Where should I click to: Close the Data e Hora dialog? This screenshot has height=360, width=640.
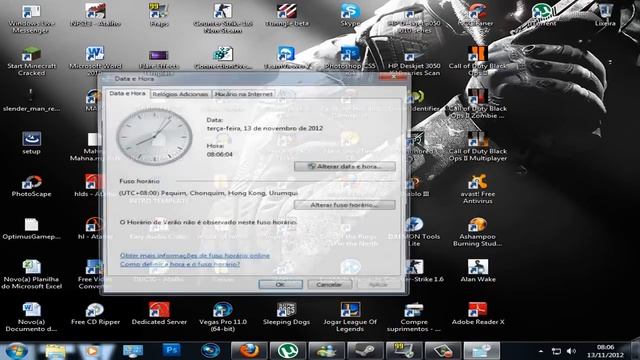[392, 77]
